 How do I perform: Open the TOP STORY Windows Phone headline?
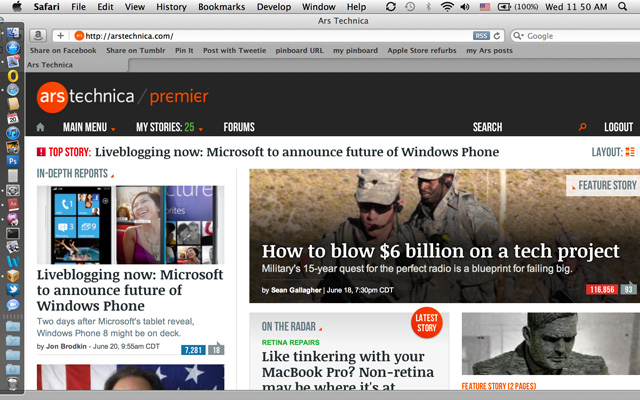click(x=297, y=152)
